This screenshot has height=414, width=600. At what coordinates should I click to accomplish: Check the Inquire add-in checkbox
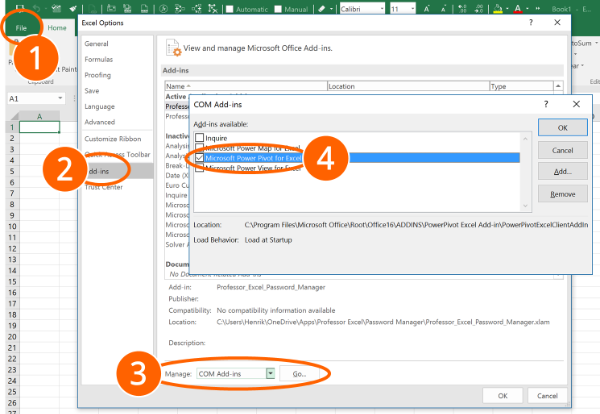tap(199, 137)
